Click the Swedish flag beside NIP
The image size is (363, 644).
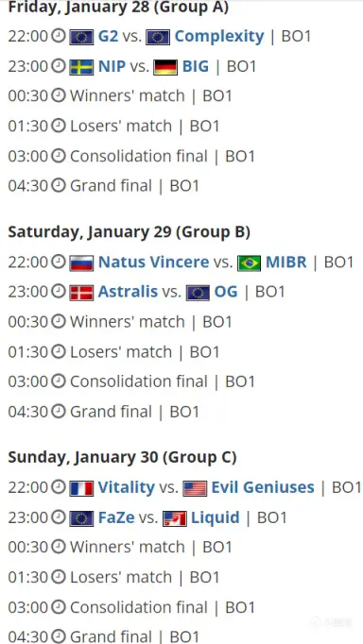[x=81, y=67]
